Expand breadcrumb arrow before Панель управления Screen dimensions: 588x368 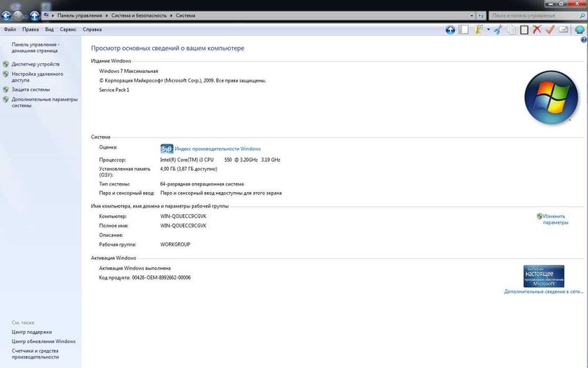click(x=53, y=15)
